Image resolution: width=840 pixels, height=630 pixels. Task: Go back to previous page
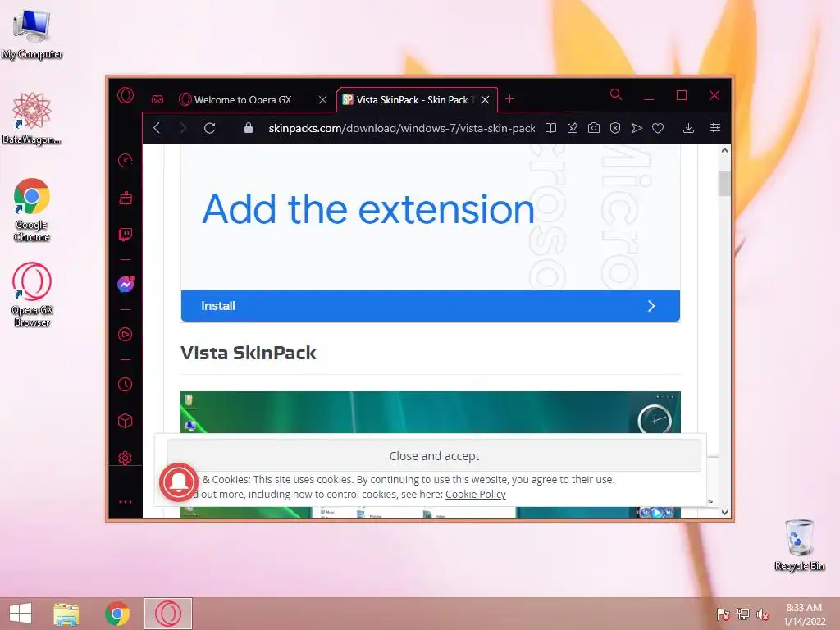pos(157,128)
